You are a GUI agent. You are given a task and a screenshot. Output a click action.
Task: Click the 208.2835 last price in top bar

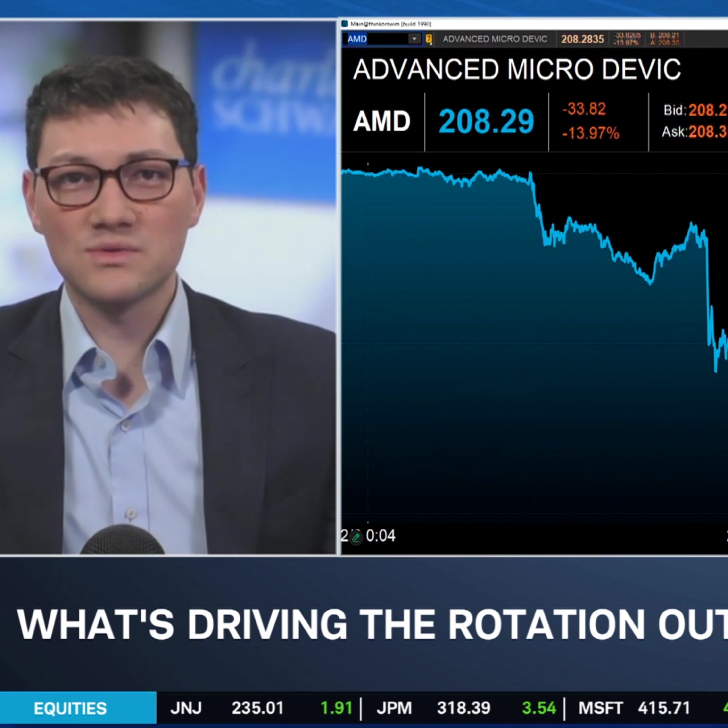(x=582, y=39)
